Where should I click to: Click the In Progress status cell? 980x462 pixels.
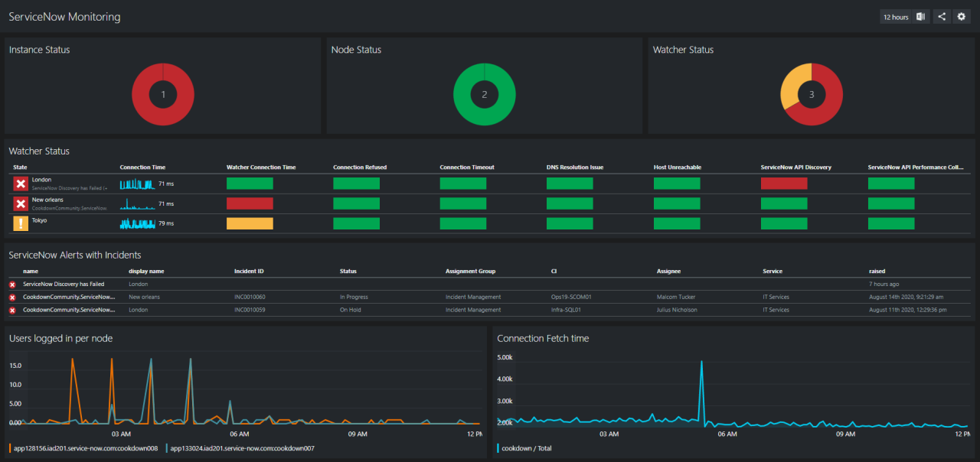(354, 297)
